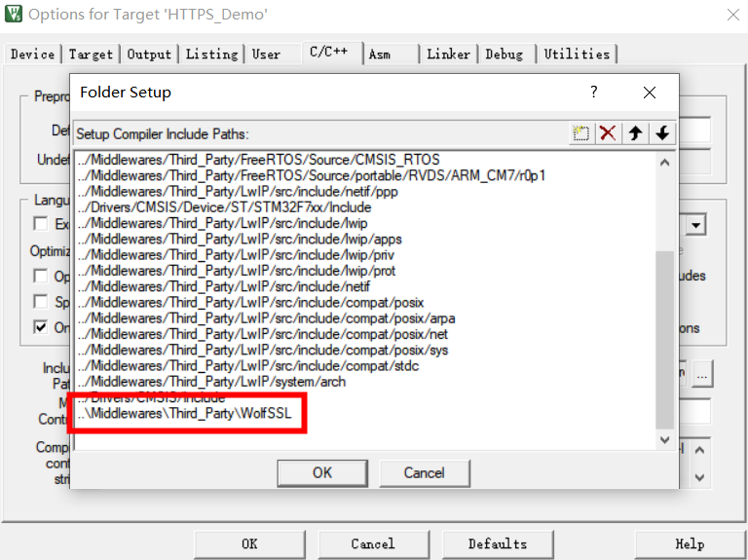This screenshot has width=748, height=560.
Task: Select the LwIP include/lwip/apps path
Action: tap(240, 239)
